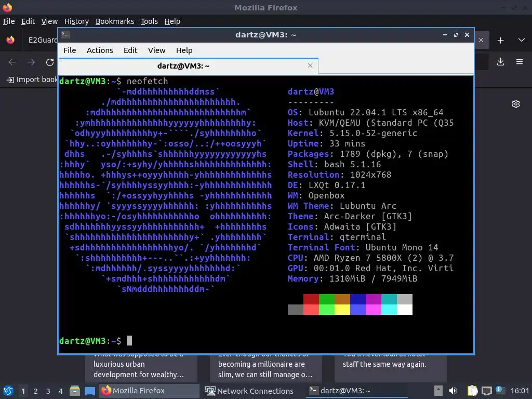Open the Firefox downloads icon
532x399 pixels.
500,62
